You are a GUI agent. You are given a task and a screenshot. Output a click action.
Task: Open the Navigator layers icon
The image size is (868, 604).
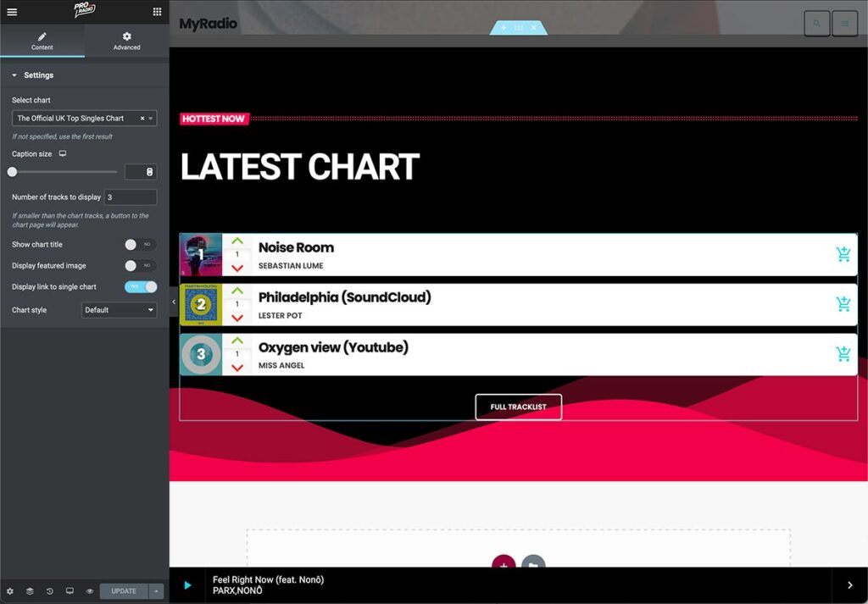[30, 591]
